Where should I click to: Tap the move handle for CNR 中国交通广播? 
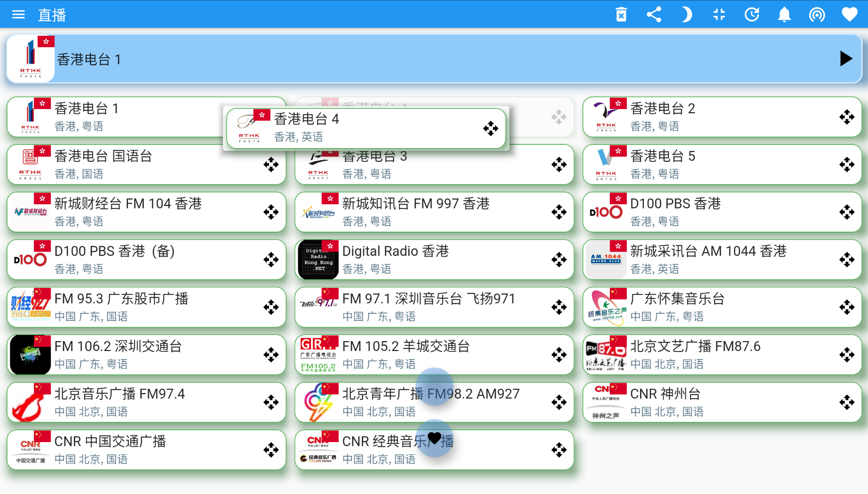(x=271, y=450)
